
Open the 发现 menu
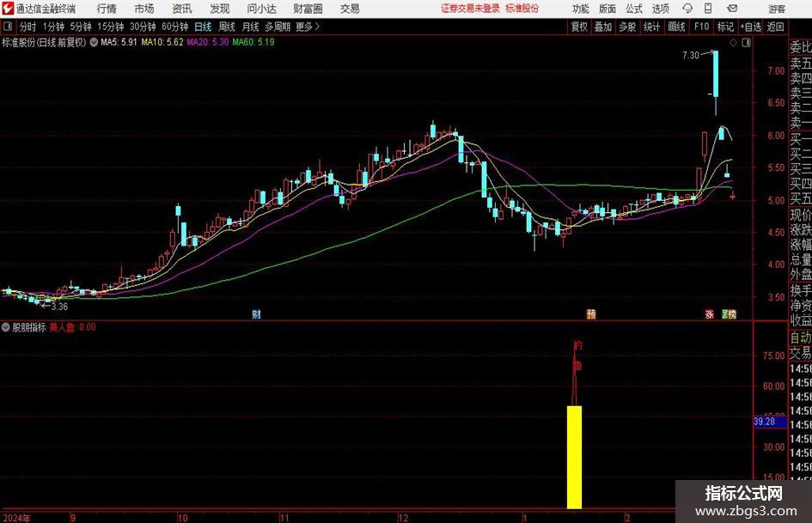(220, 9)
